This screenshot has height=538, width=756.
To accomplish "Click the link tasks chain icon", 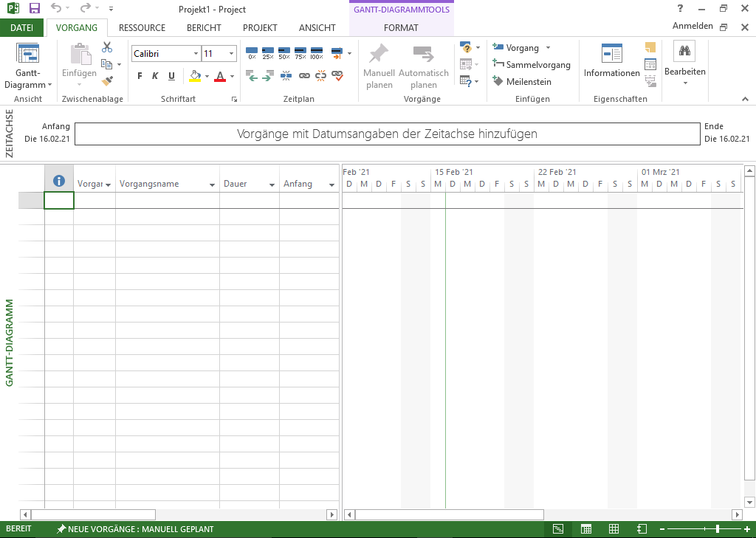I will [304, 75].
